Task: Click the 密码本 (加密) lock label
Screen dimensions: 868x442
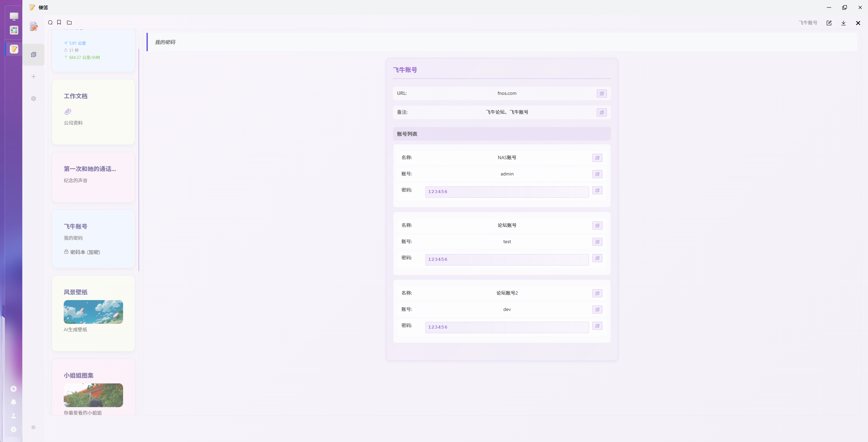Action: 82,252
